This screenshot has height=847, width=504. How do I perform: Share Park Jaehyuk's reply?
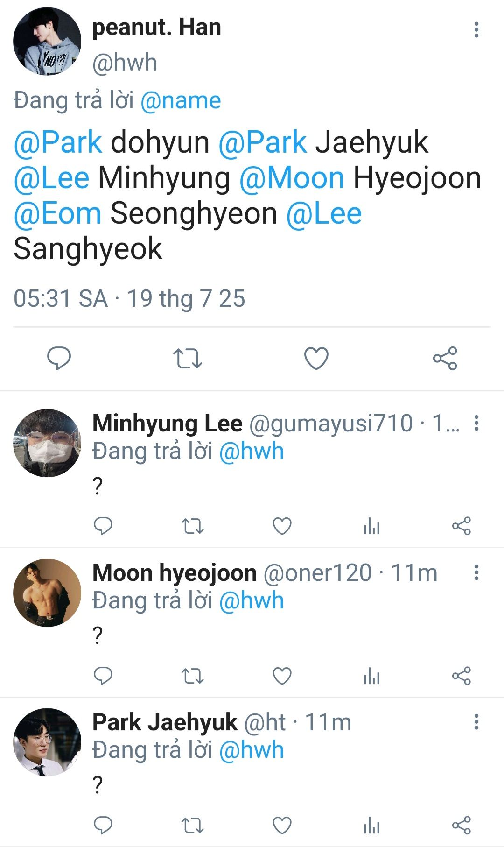click(x=461, y=825)
